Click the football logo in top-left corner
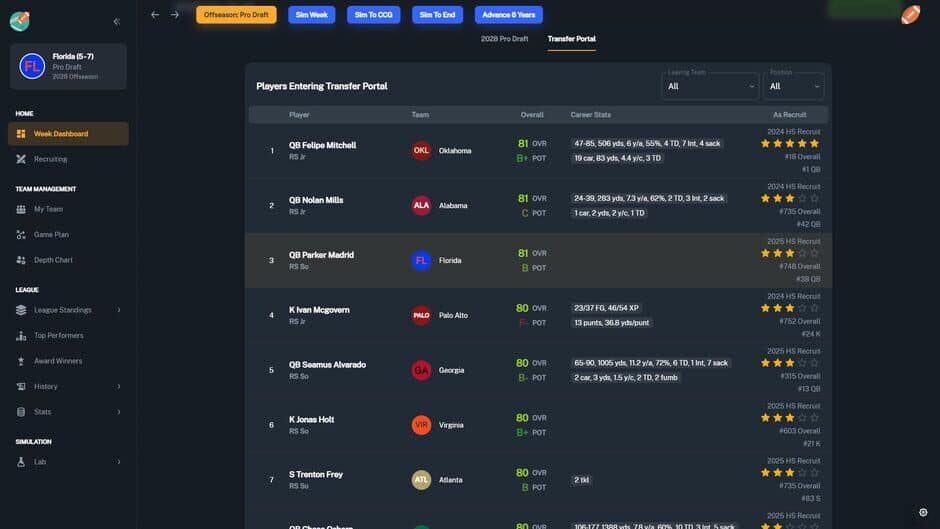Viewport: 940px width, 529px height. [x=20, y=20]
